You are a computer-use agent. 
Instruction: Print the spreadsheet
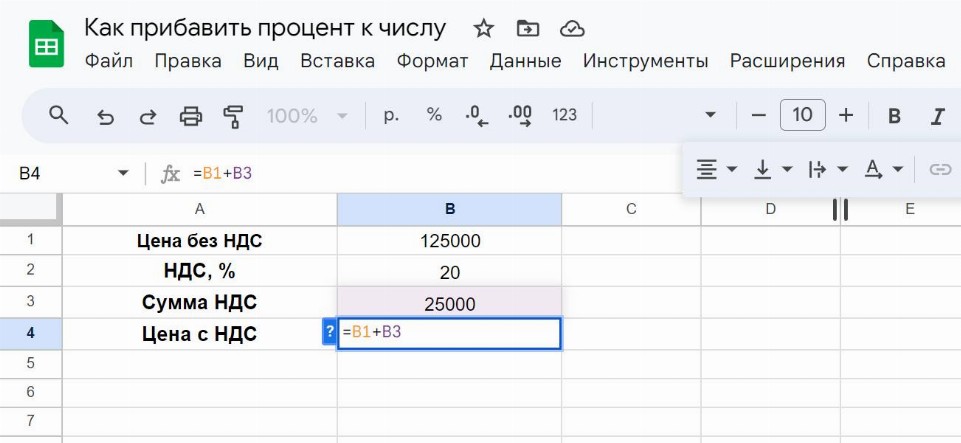(190, 116)
